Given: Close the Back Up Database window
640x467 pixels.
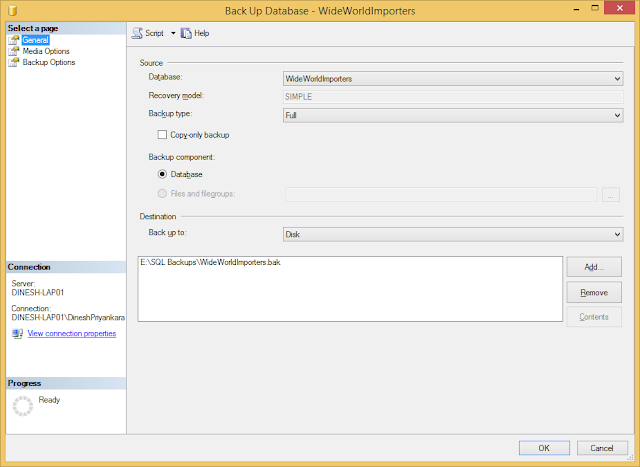Looking at the screenshot, I should pyautogui.click(x=620, y=8).
